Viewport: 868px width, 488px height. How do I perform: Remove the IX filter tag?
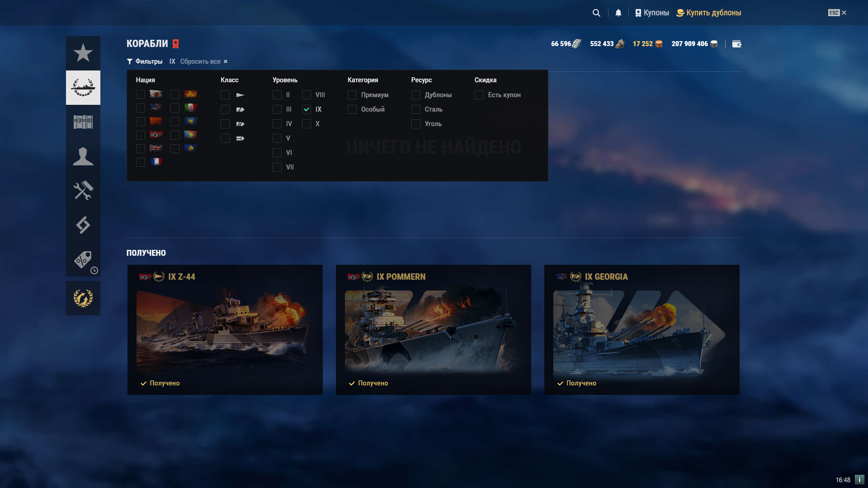(172, 61)
